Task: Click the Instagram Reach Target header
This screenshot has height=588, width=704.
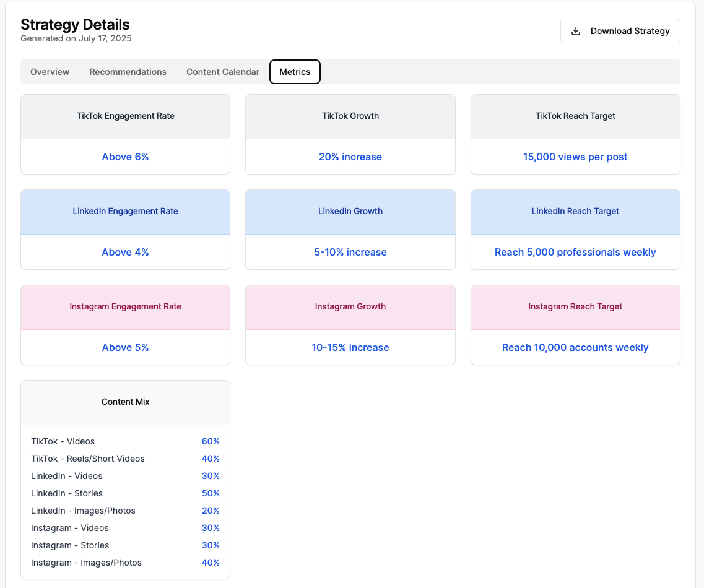Action: [575, 306]
